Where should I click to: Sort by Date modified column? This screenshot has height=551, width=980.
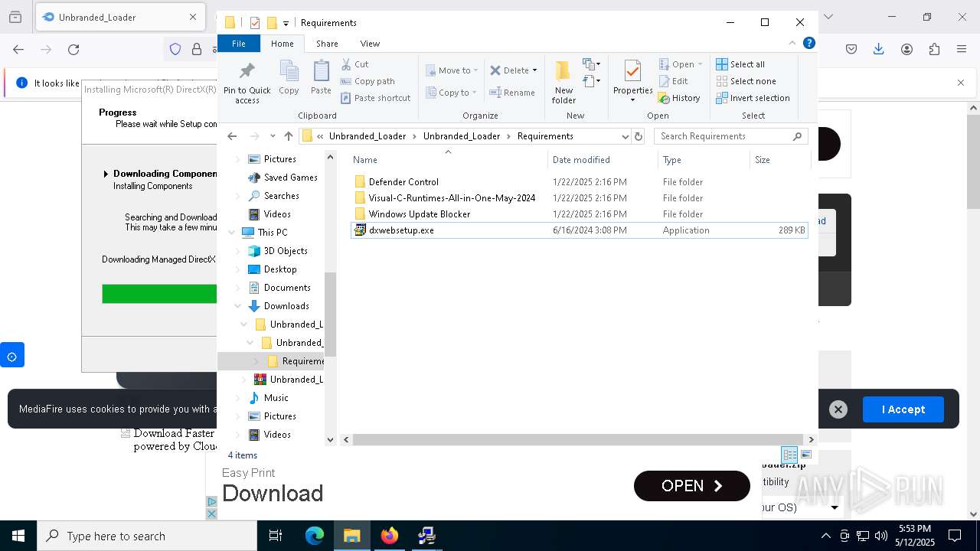point(603,160)
